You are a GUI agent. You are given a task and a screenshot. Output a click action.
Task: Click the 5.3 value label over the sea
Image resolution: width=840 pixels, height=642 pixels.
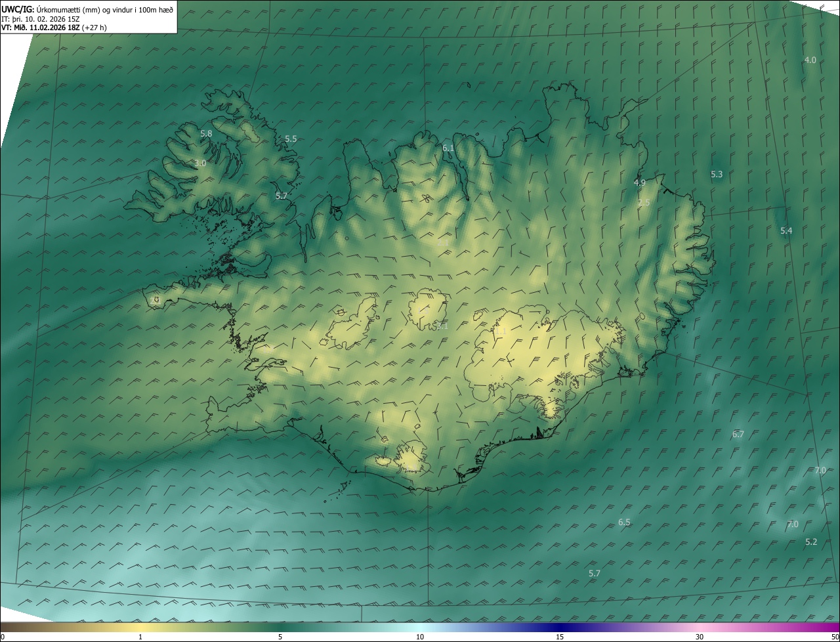[x=717, y=174]
